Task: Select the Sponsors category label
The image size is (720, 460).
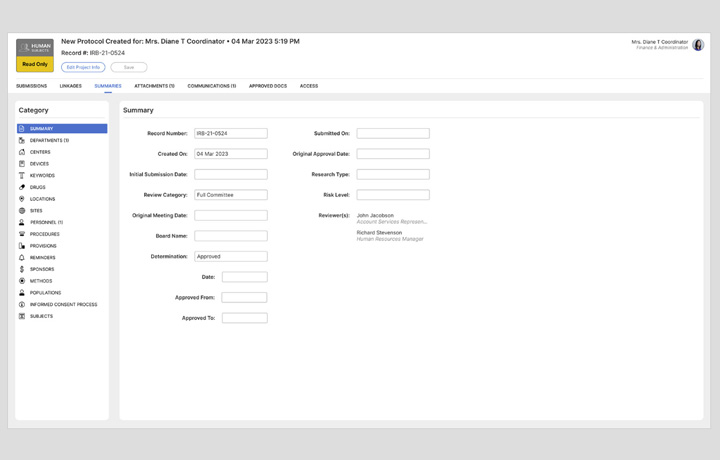Action: point(42,269)
